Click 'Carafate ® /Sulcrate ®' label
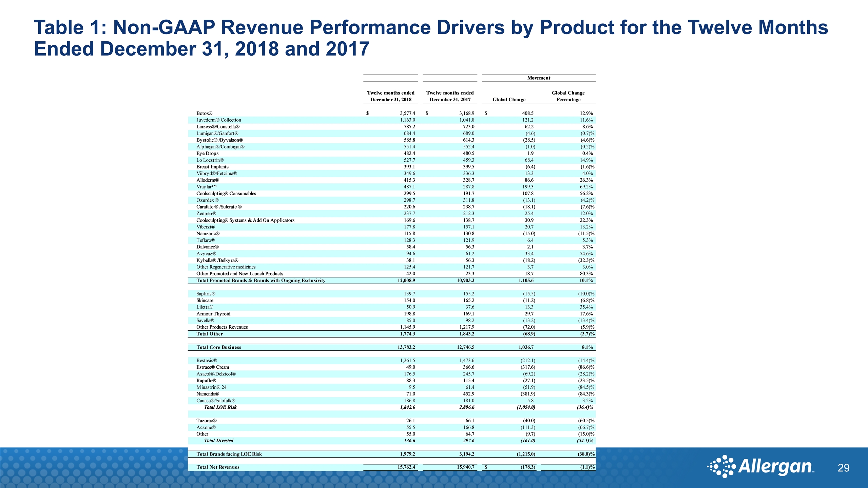Screen dimensions: 868x488 (219, 207)
